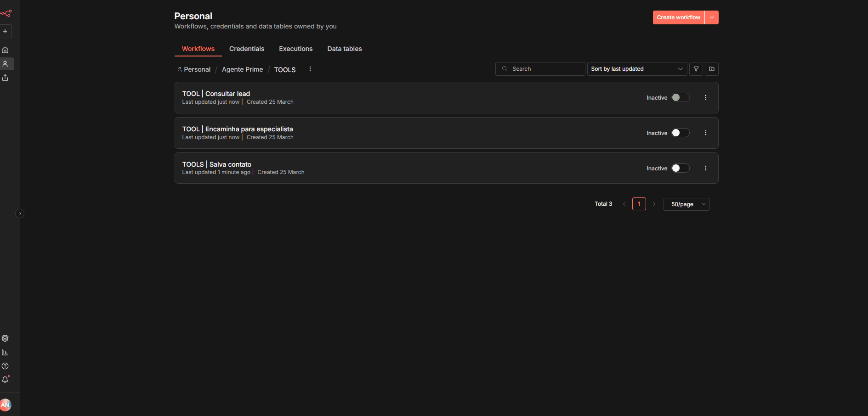868x416 pixels.
Task: Activate the Salva contato workflow toggle
Action: coord(681,168)
